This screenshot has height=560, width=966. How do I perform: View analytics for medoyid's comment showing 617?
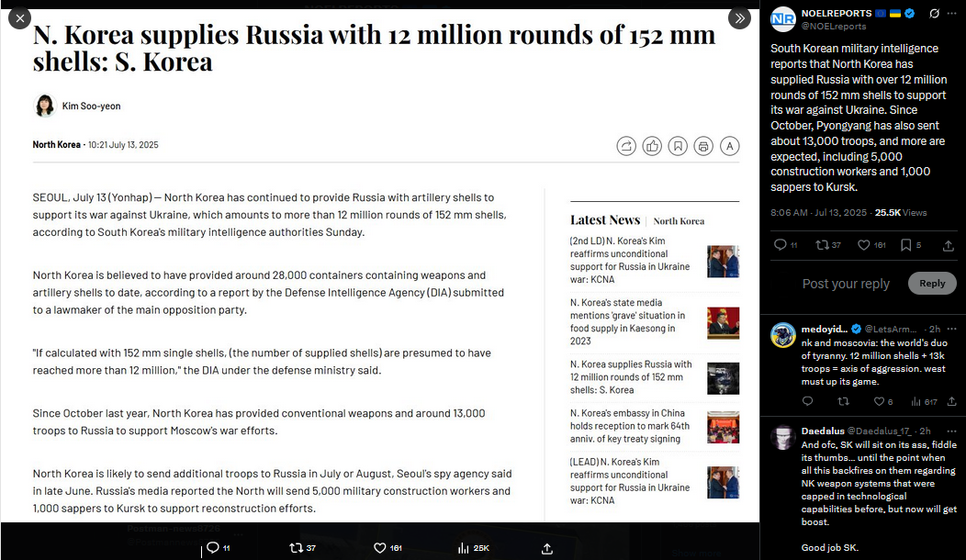point(915,402)
